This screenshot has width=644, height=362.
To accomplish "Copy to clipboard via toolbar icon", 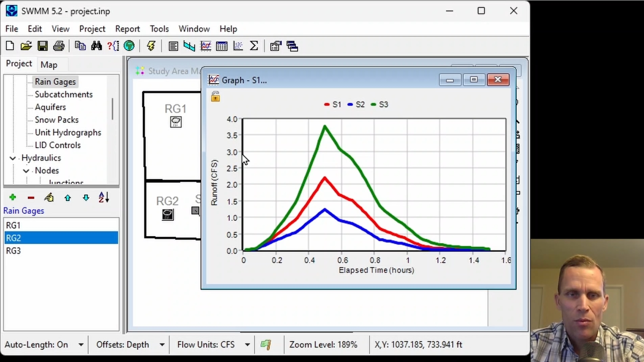I will point(80,46).
